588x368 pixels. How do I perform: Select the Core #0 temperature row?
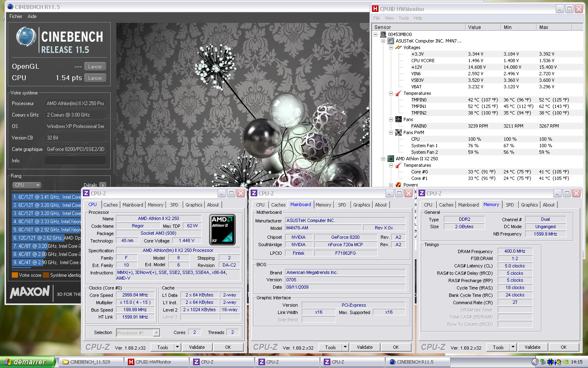coord(478,172)
